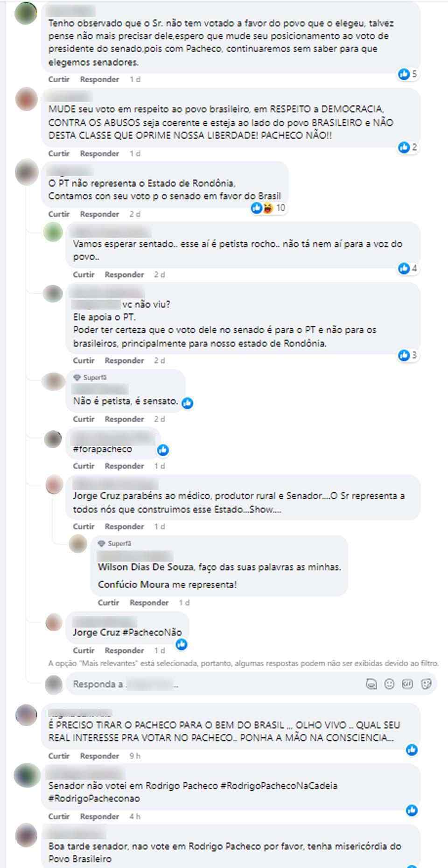The height and width of the screenshot is (868, 448).
Task: Click the '9 h' timestamp on PACHECO comment
Action: tap(135, 756)
